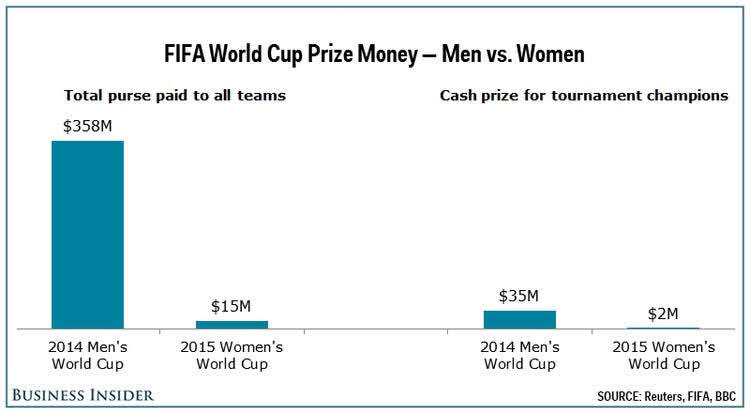Click the $358M value label
The width and height of the screenshot is (750, 413).
pyautogui.click(x=88, y=127)
